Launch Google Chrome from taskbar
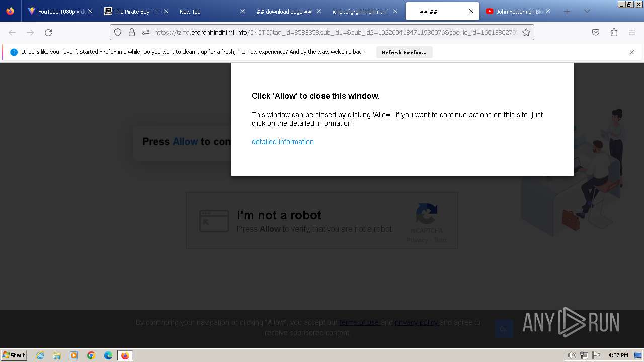The height and width of the screenshot is (362, 644). pos(91,355)
